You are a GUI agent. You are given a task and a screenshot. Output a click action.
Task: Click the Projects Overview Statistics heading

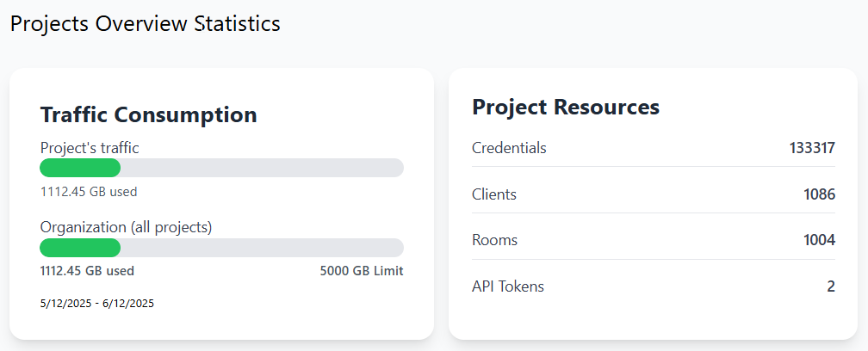coord(146,23)
